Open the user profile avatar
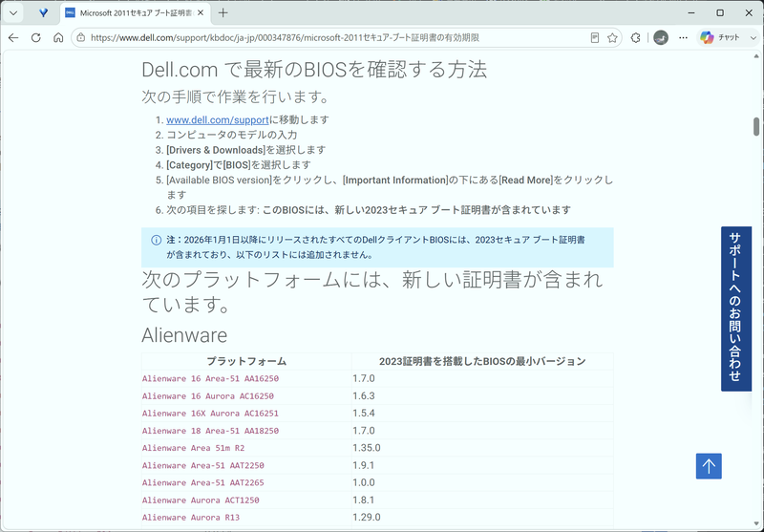 (661, 37)
